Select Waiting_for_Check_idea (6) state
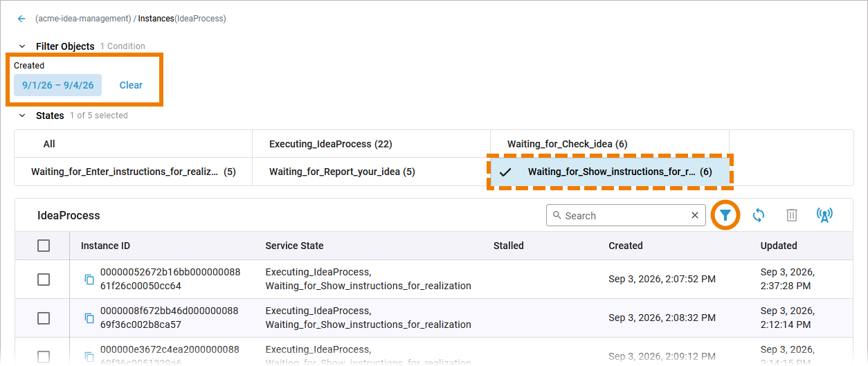This screenshot has width=868, height=366. (x=609, y=144)
